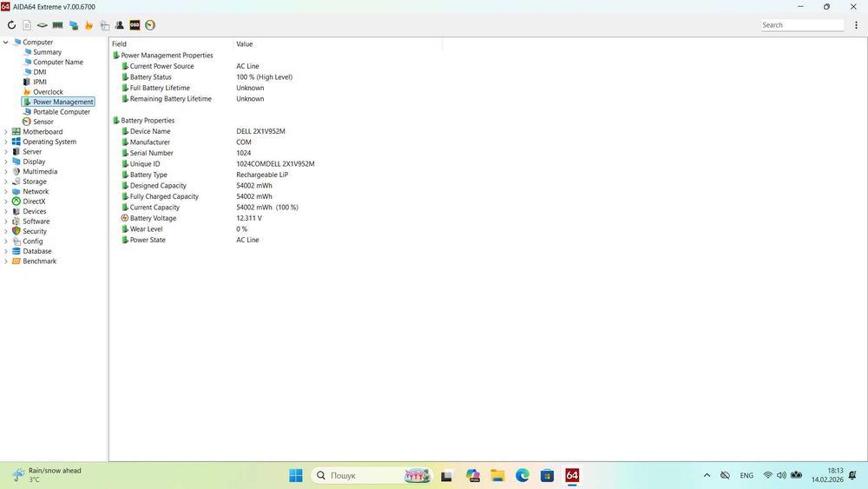
Task: Click the user silhouette toolbar icon
Action: pyautogui.click(x=120, y=25)
